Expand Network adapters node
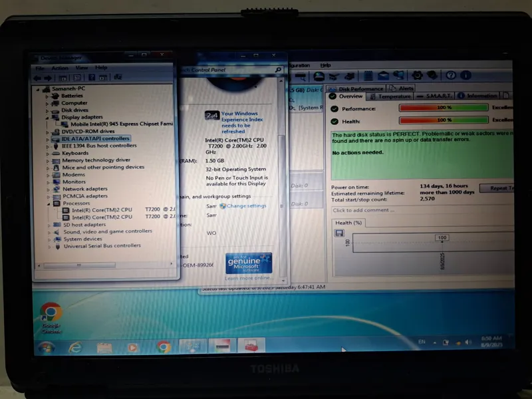 (x=48, y=190)
